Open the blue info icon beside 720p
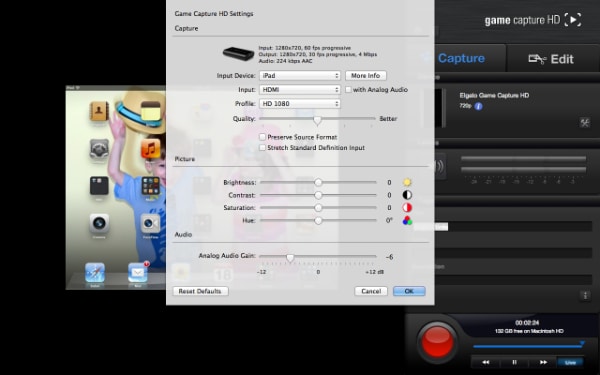This screenshot has width=600, height=375. pos(478,106)
